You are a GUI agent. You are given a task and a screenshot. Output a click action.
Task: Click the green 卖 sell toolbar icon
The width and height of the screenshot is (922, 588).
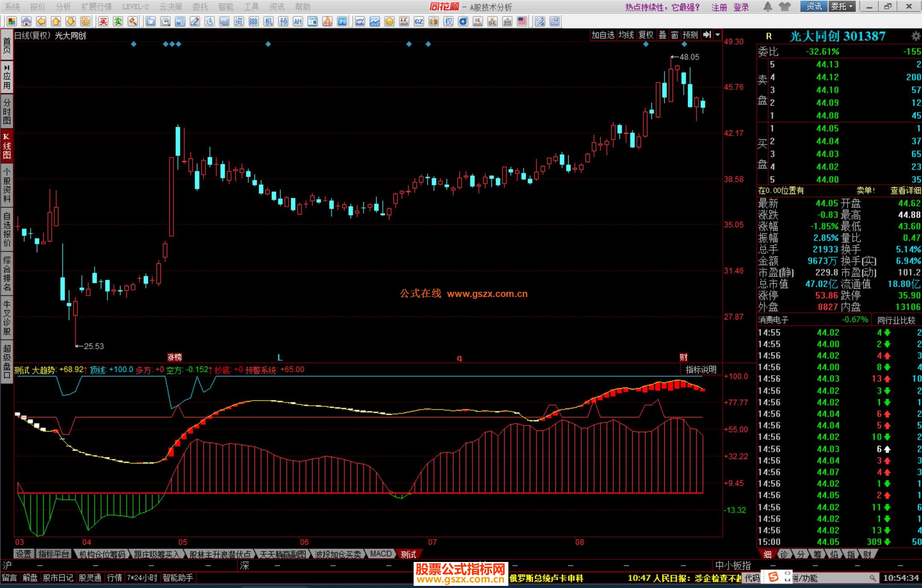pos(118,21)
